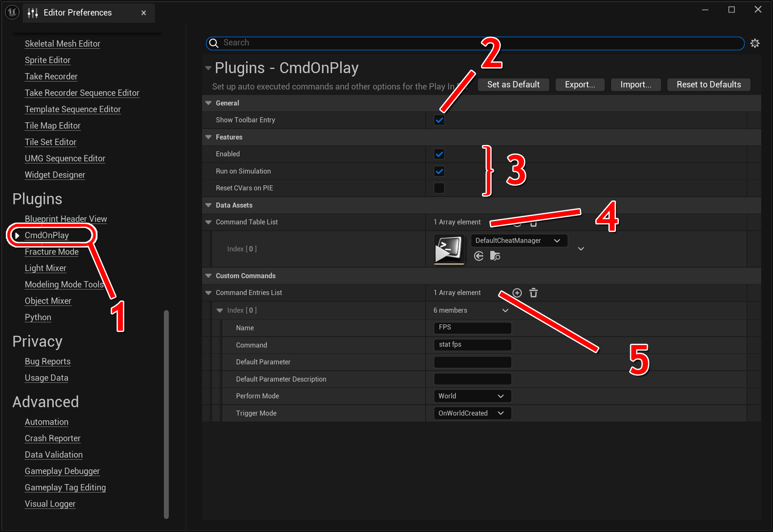Delete all Command Entries List elements
773x532 pixels.
[533, 293]
